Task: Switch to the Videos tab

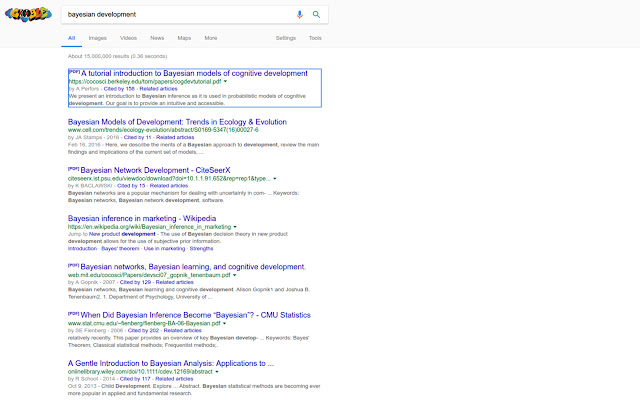Action: (128, 38)
